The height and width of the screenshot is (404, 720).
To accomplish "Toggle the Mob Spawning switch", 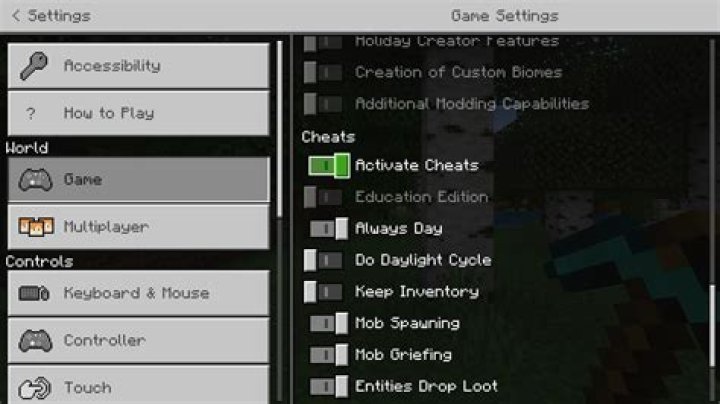I will click(329, 323).
